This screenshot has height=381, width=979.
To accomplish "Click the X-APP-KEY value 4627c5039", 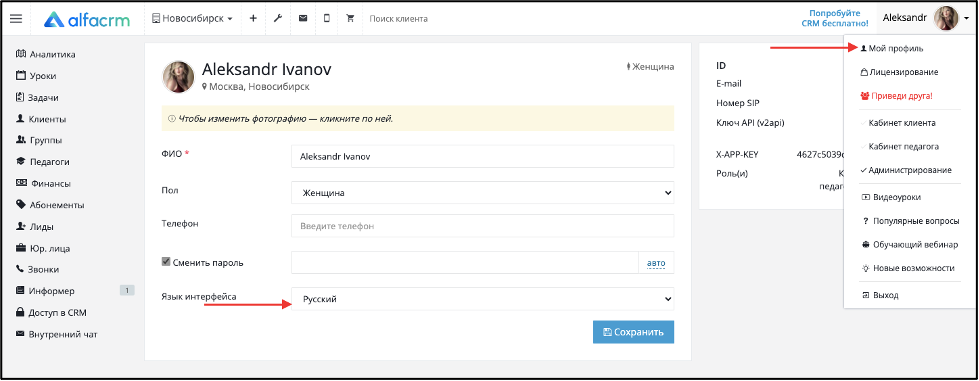I will click(820, 154).
